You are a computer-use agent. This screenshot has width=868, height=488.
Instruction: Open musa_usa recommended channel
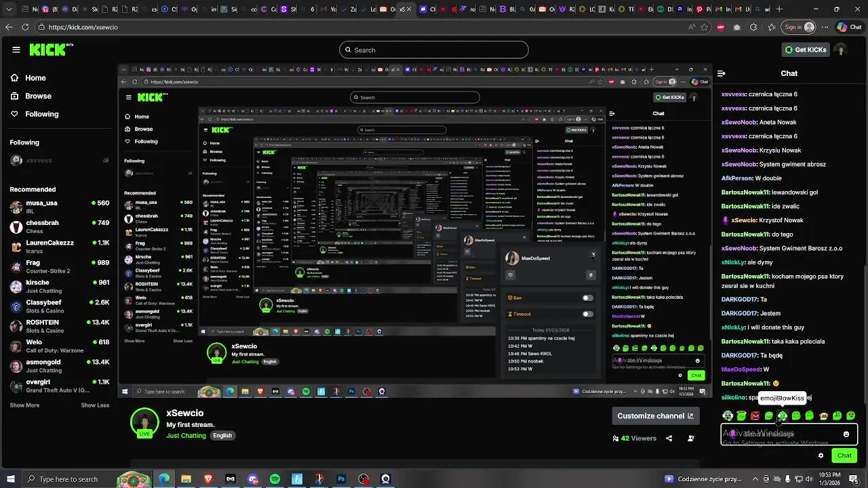pyautogui.click(x=59, y=207)
